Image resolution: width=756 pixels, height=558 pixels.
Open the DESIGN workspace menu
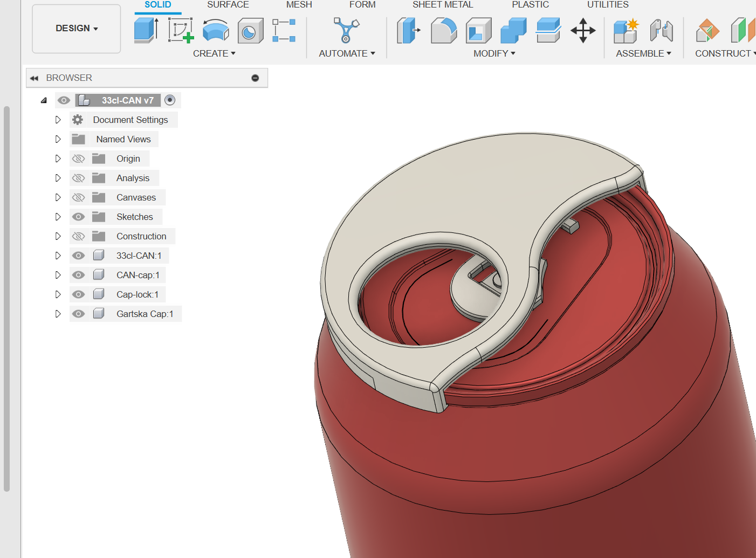pos(75,28)
